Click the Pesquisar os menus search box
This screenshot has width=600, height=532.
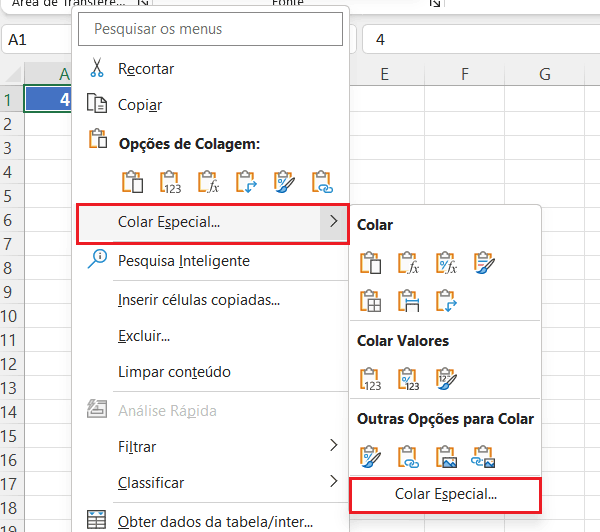coord(214,29)
